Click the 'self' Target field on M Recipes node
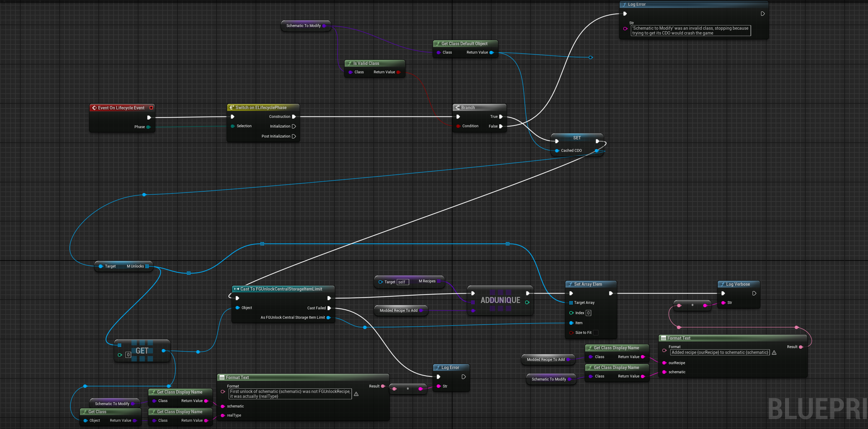This screenshot has width=868, height=429. coord(403,282)
